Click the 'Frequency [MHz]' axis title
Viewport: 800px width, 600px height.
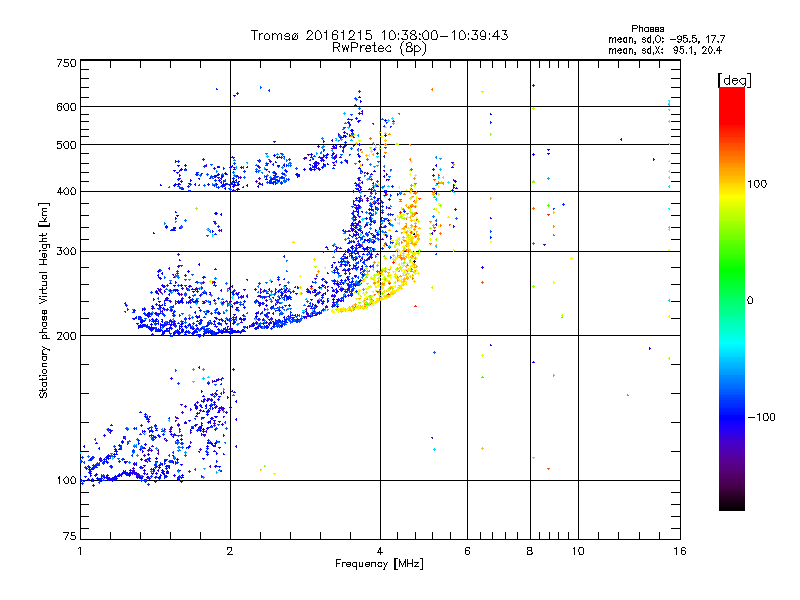pos(379,564)
